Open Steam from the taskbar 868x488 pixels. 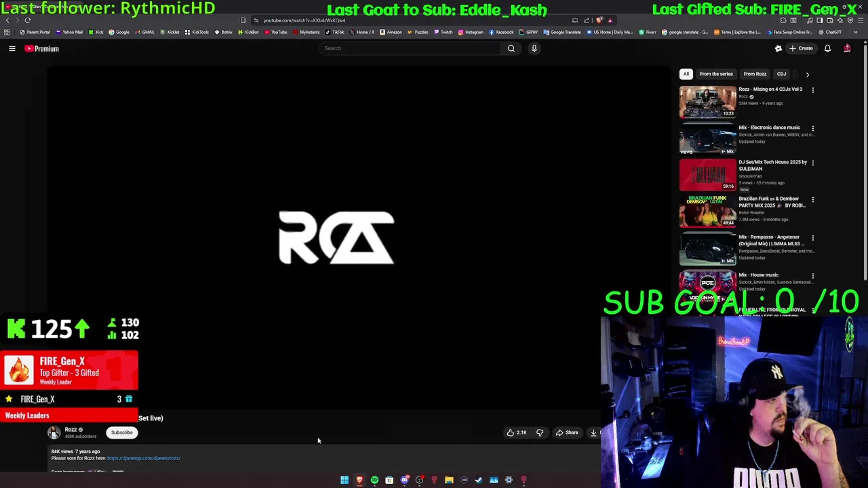point(479,480)
